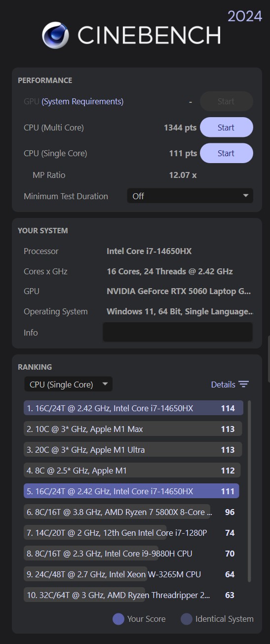Select rank 1 Intel Core i7-14650HX entry
The image size is (270, 644).
[x=133, y=408]
